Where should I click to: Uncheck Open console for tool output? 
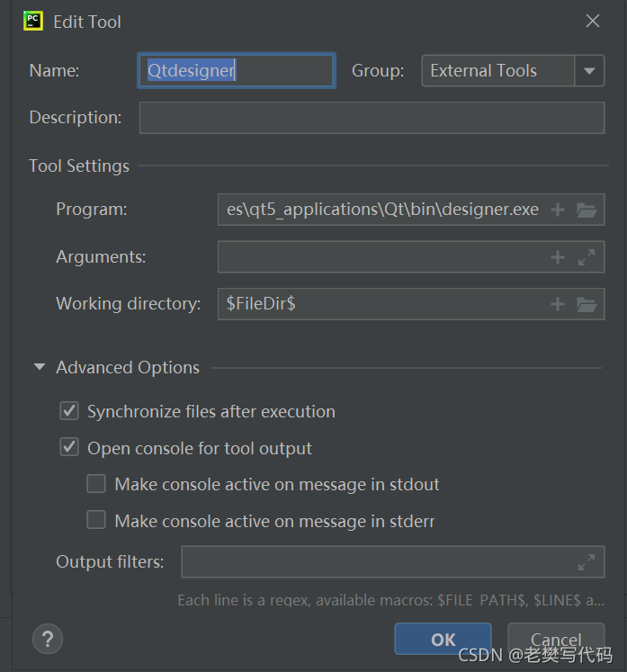[69, 447]
